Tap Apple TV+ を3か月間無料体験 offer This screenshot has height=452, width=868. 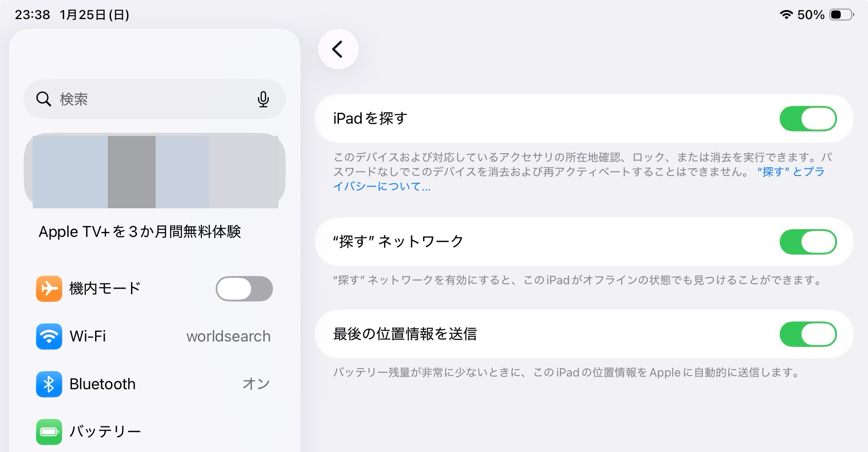(140, 232)
